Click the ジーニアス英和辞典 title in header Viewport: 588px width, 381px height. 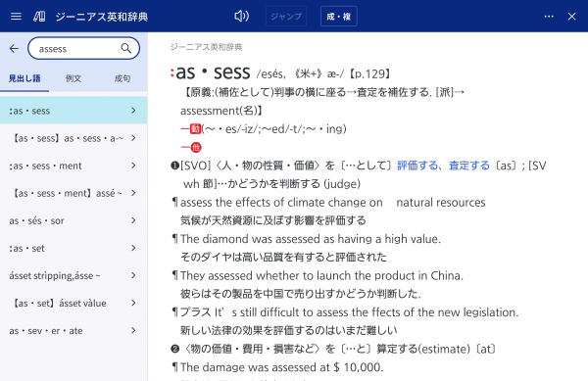tap(102, 17)
